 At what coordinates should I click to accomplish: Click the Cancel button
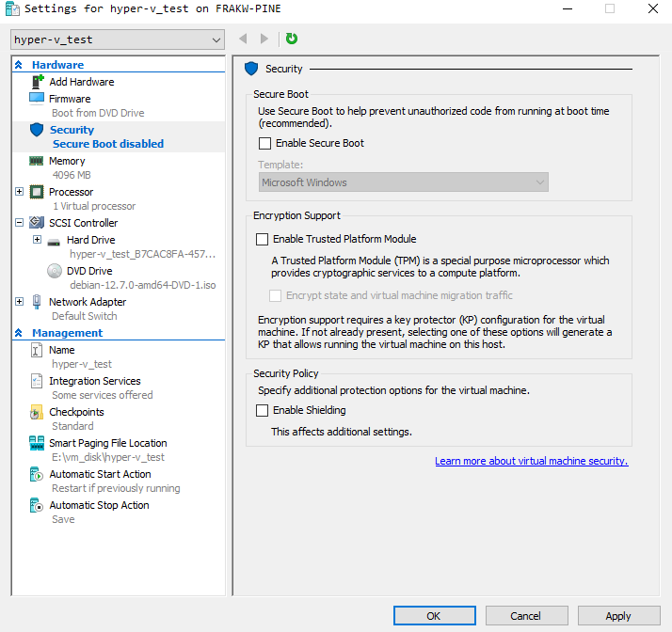click(x=527, y=616)
